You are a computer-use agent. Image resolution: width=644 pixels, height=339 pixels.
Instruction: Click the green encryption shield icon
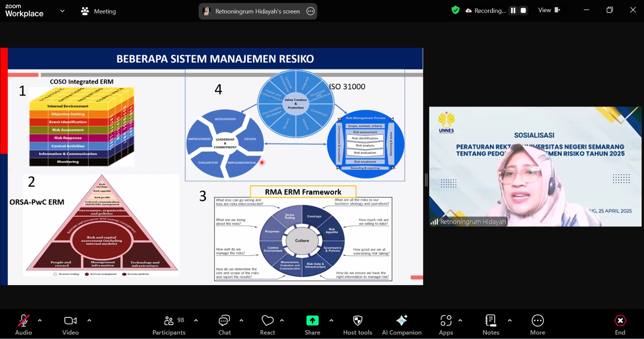455,10
